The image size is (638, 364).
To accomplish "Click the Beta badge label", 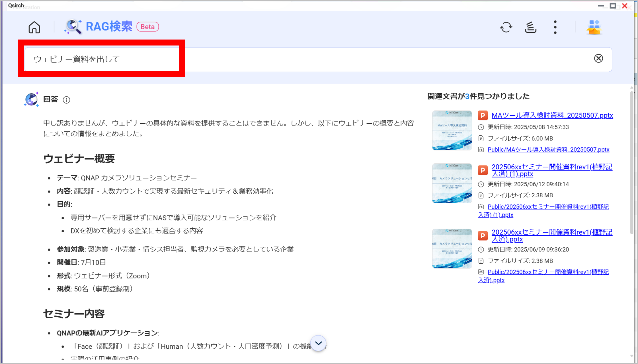I will pos(147,27).
